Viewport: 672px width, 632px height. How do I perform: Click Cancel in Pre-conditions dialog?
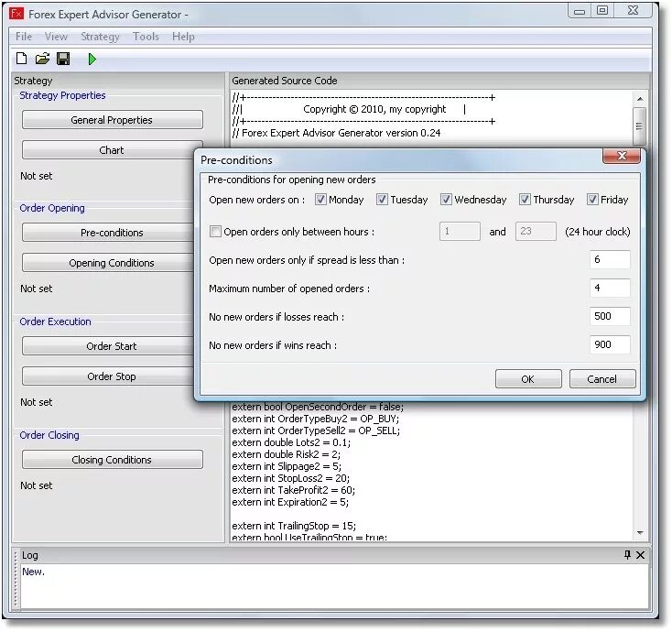click(x=602, y=379)
